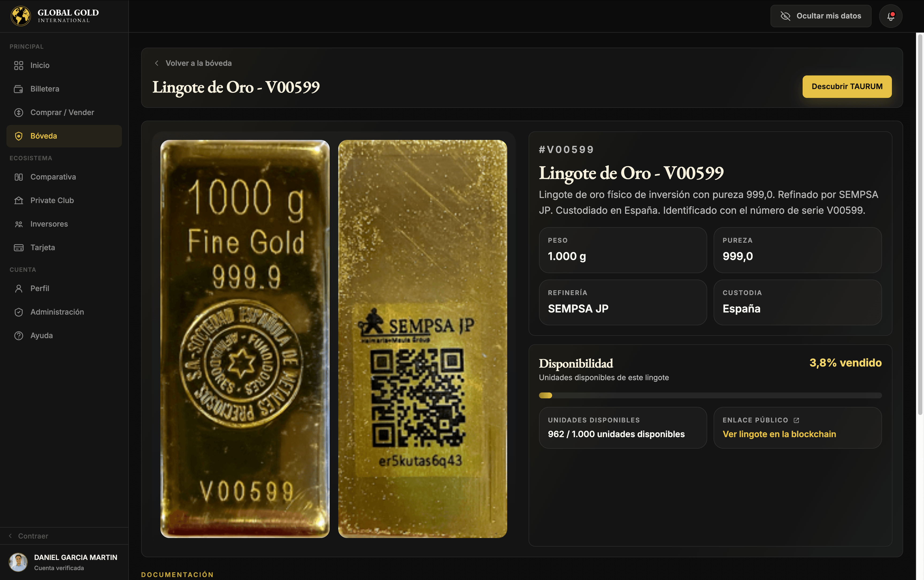
Task: Click Contraer label at sidebar bottom
Action: [x=33, y=536]
